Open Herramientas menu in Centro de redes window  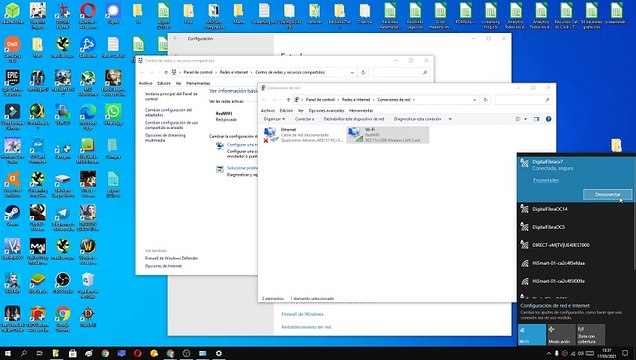198,83
